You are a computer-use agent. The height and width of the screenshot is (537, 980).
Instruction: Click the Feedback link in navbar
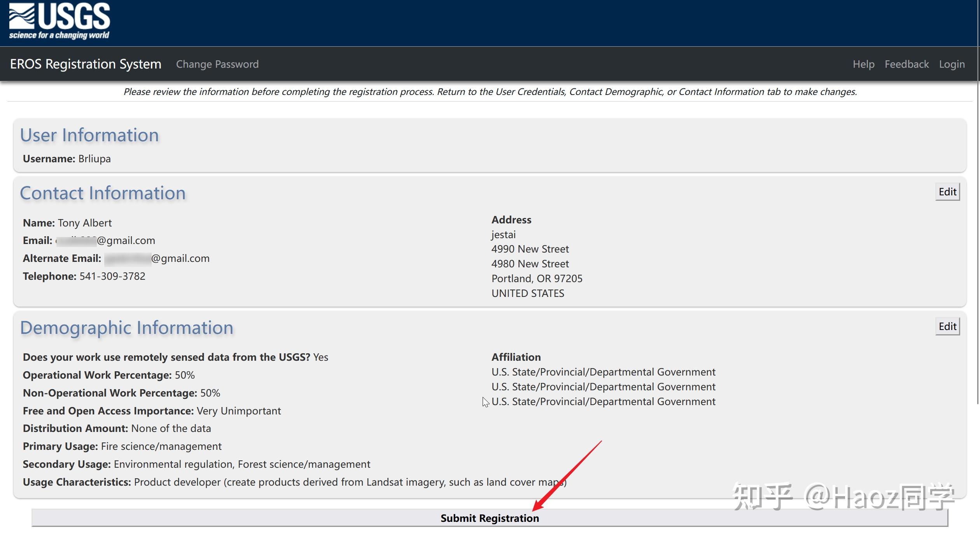point(906,64)
